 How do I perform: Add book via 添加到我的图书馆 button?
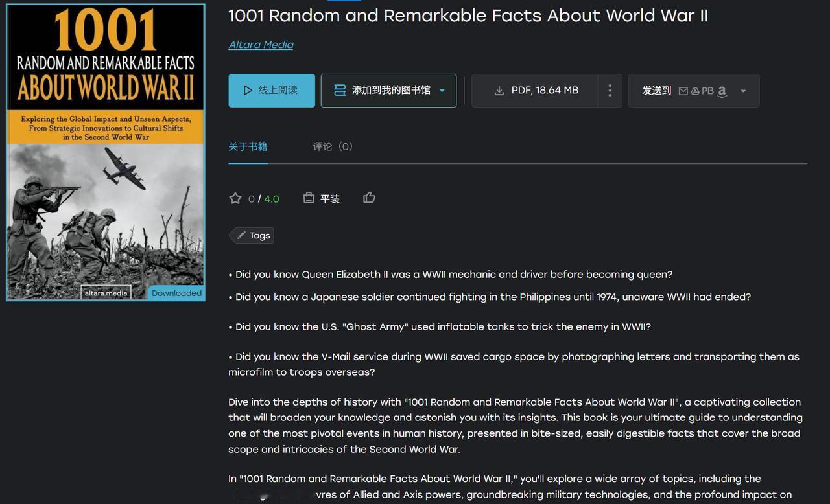coord(388,91)
